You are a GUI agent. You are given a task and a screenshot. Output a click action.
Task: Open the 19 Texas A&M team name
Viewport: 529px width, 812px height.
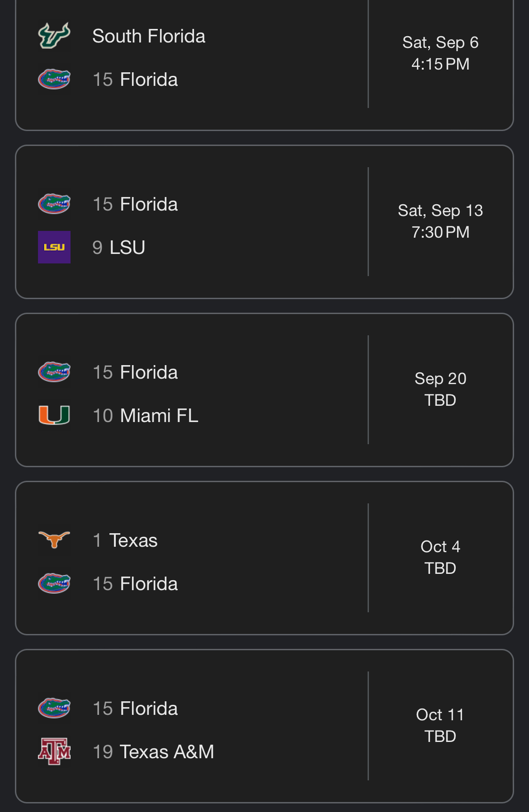point(153,752)
